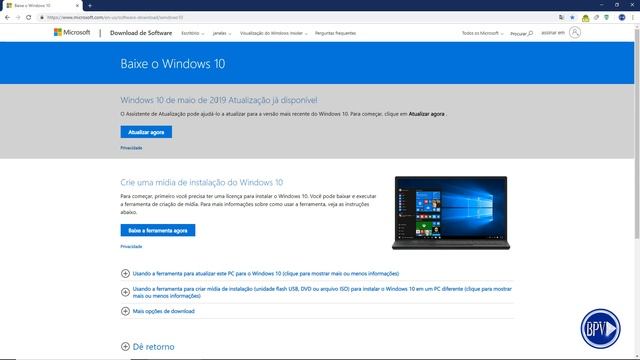The image size is (640, 360).
Task: Open the yellow-green extension icon
Action: pos(585,18)
